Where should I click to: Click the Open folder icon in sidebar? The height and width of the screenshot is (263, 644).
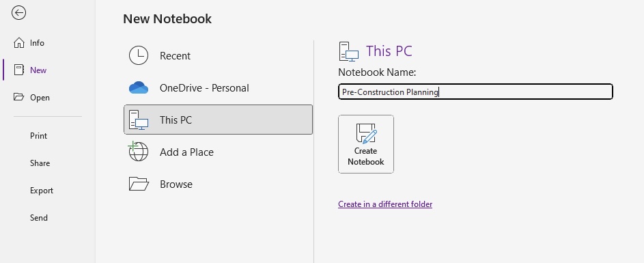19,97
